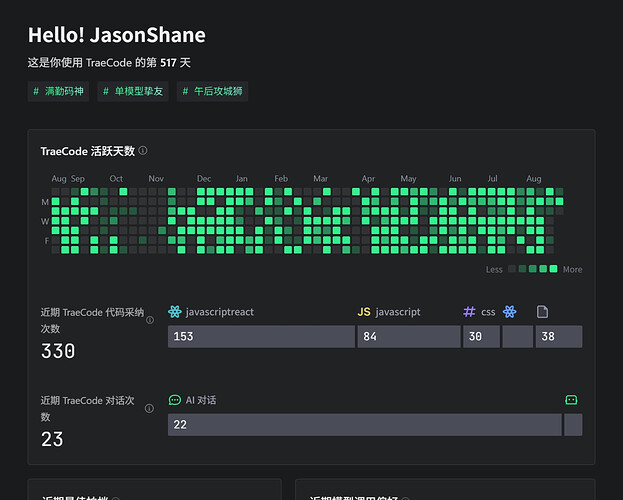Click the darkest legend swatch next to Less
This screenshot has width=623, height=500.
tap(512, 269)
